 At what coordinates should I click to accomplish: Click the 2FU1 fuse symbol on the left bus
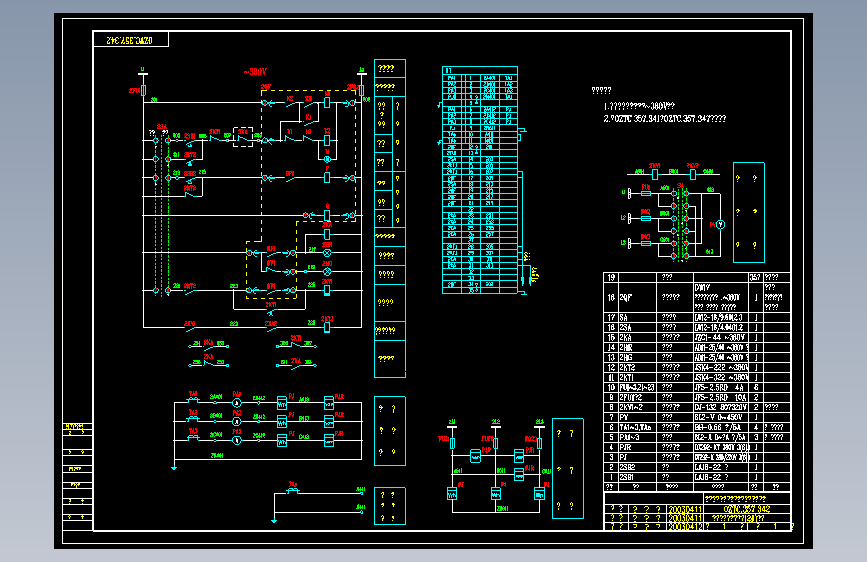click(143, 90)
